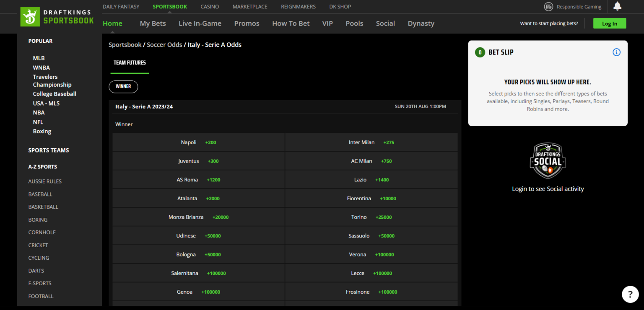Pick Torino +25000 to win
Image resolution: width=644 pixels, height=310 pixels.
pos(371,217)
